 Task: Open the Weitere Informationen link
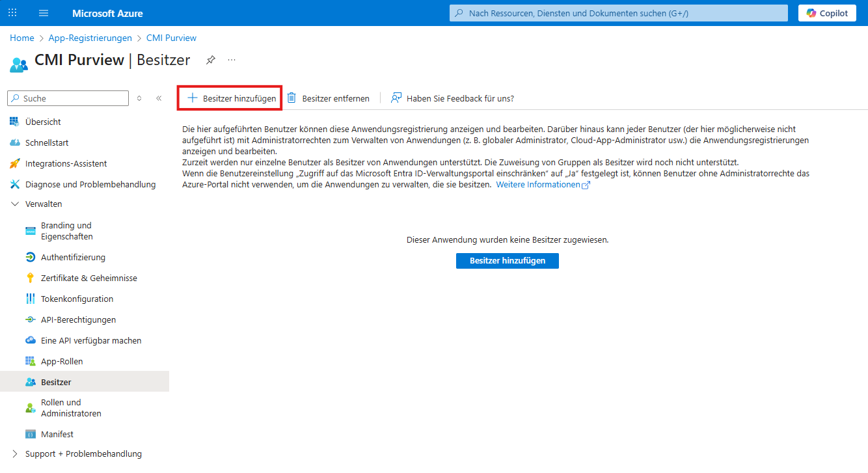coord(537,185)
